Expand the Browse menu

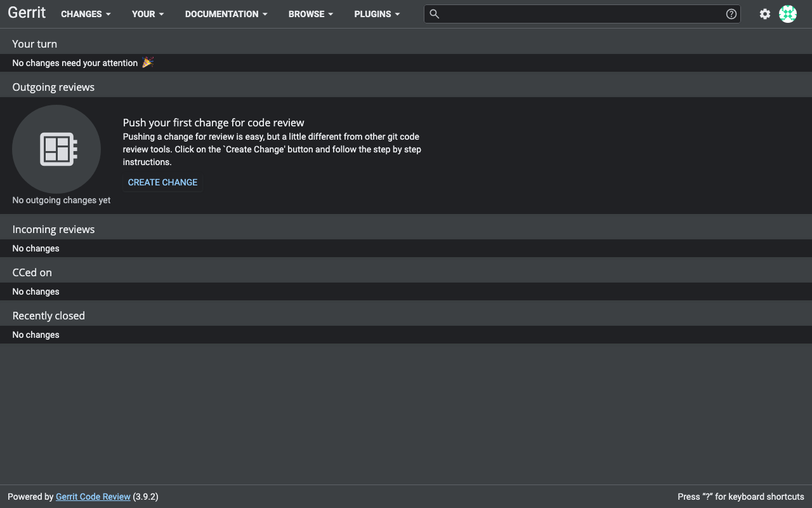[311, 14]
